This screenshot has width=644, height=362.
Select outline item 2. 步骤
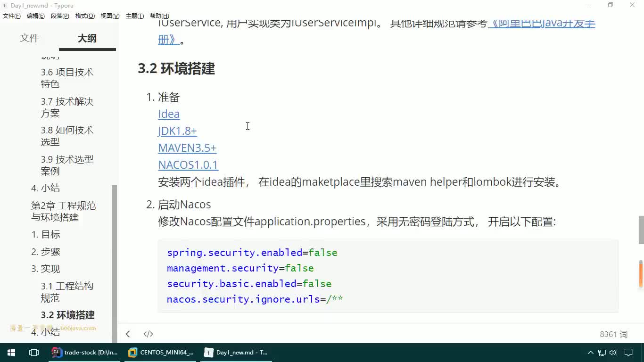tap(46, 252)
